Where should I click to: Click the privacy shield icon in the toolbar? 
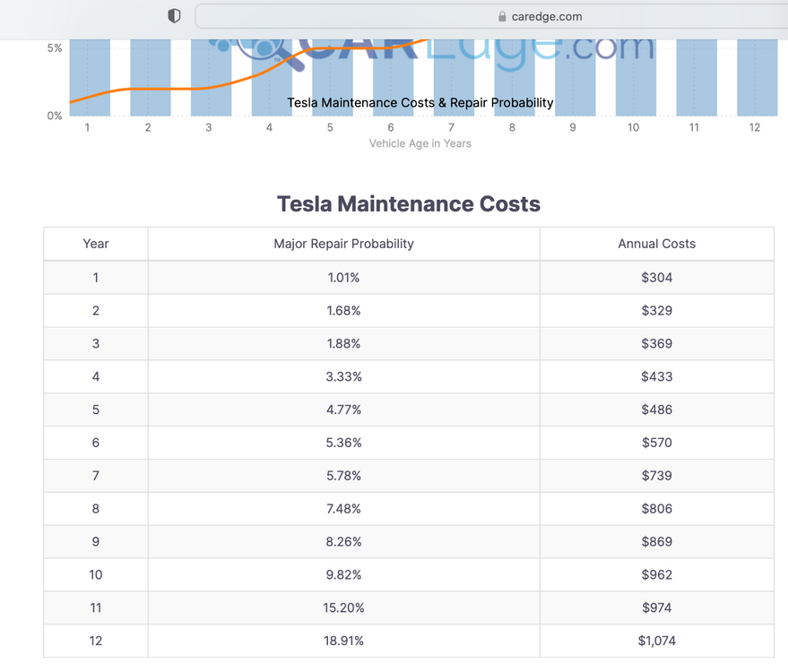(175, 16)
